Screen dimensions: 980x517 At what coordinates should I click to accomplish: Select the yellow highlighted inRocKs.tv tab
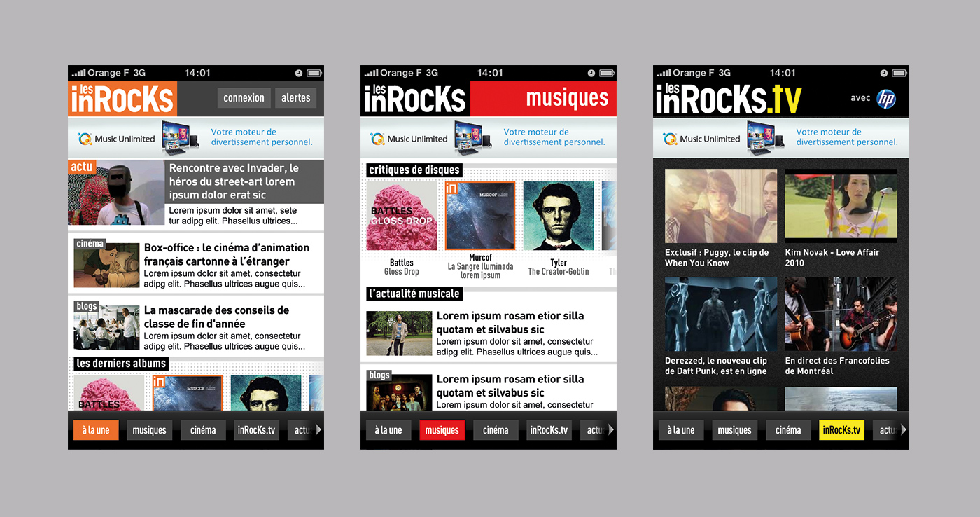(x=841, y=430)
